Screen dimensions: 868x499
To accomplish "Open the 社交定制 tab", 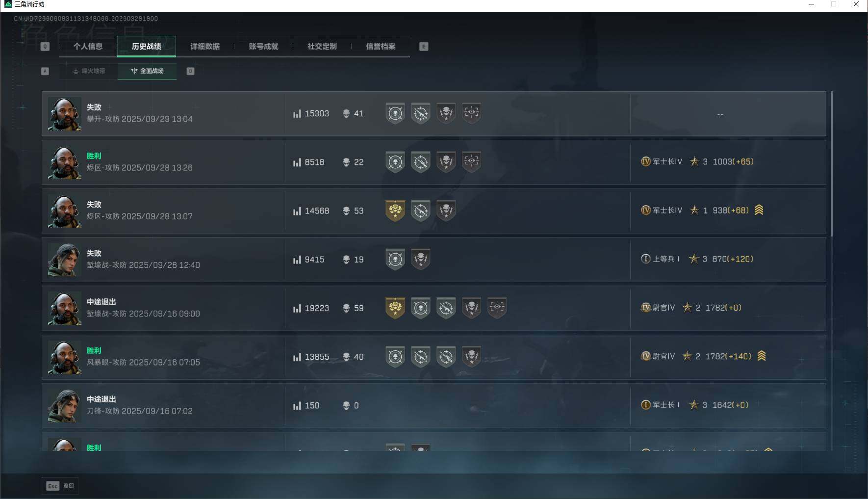I will 322,47.
